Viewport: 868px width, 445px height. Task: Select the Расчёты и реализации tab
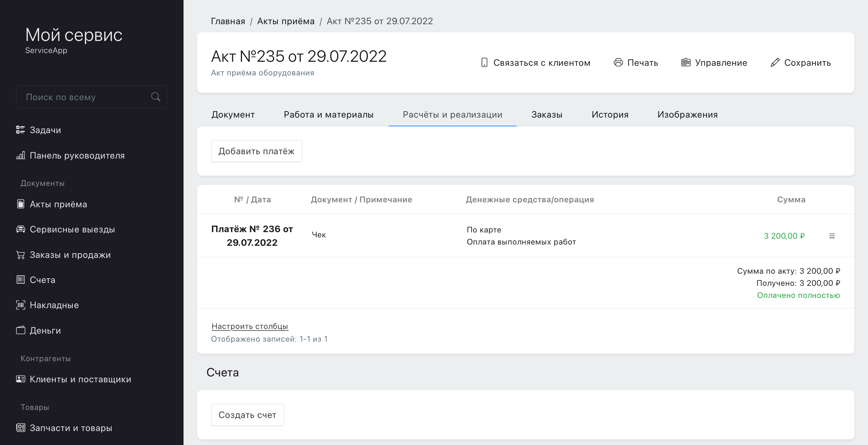pyautogui.click(x=453, y=115)
